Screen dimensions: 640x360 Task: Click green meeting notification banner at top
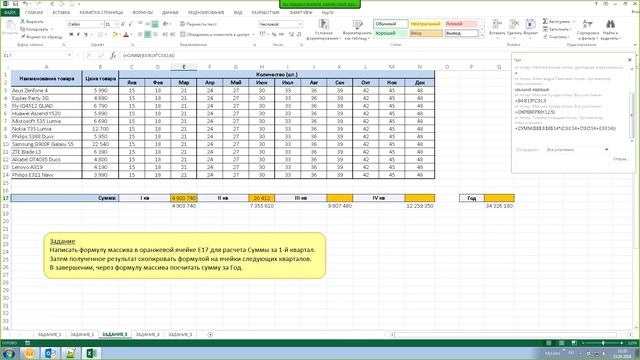[x=320, y=4]
